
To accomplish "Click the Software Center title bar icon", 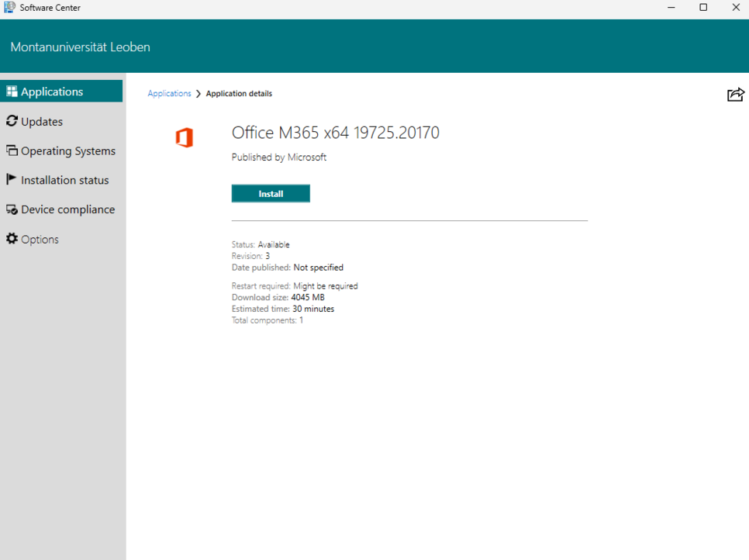I will [9, 7].
